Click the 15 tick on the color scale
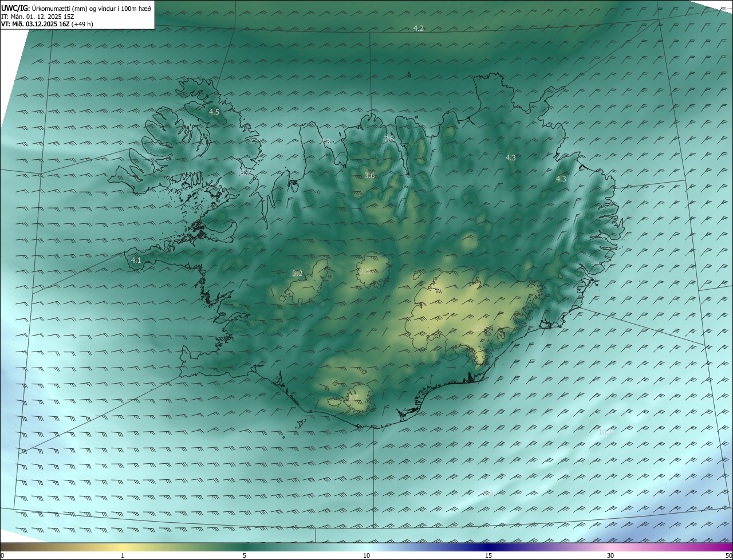This screenshot has height=560, width=733. click(x=488, y=555)
